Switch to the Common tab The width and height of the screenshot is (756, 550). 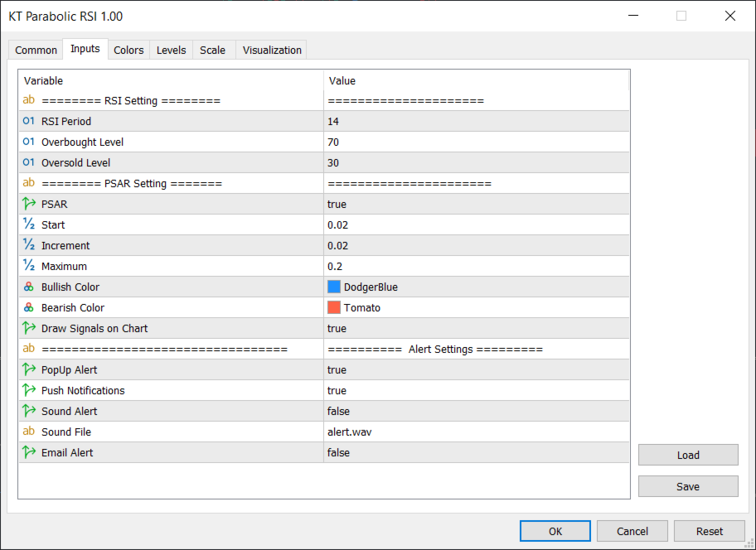[x=36, y=50]
